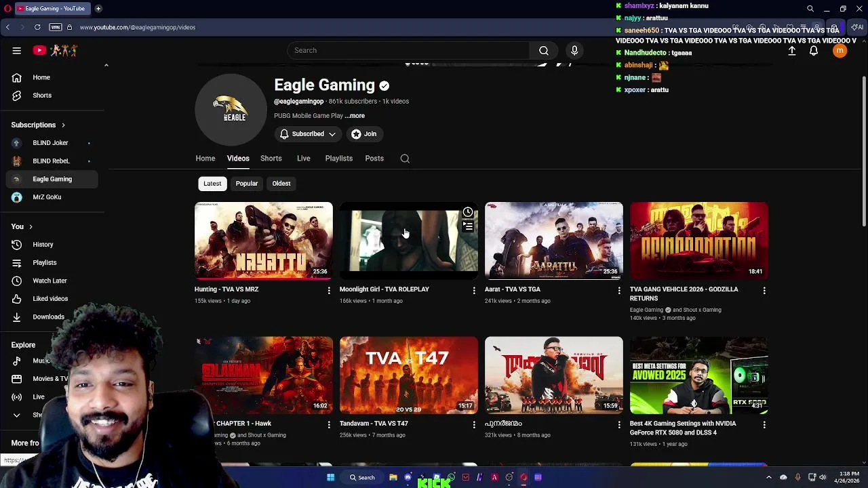Open Downloads in the sidebar
868x488 pixels.
point(52,317)
